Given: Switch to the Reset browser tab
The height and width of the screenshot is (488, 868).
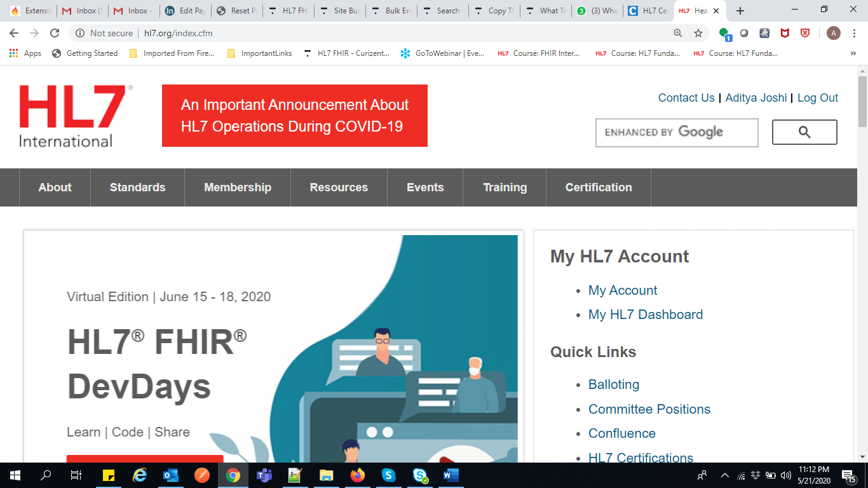Looking at the screenshot, I should pos(236,11).
